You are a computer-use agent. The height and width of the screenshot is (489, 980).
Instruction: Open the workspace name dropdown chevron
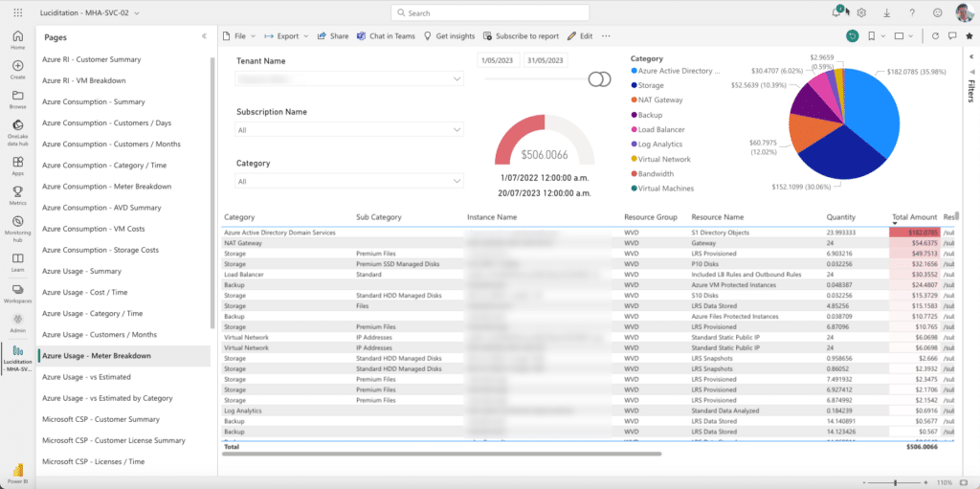(x=136, y=12)
